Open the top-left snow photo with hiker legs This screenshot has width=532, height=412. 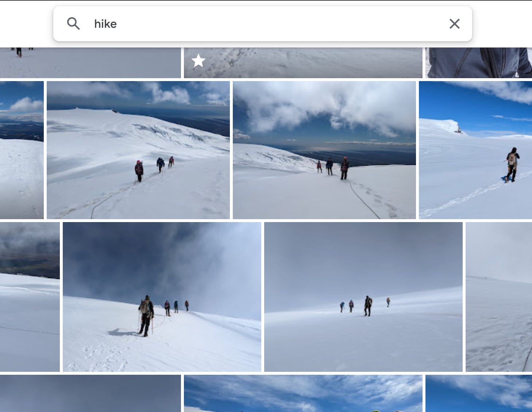tap(90, 63)
